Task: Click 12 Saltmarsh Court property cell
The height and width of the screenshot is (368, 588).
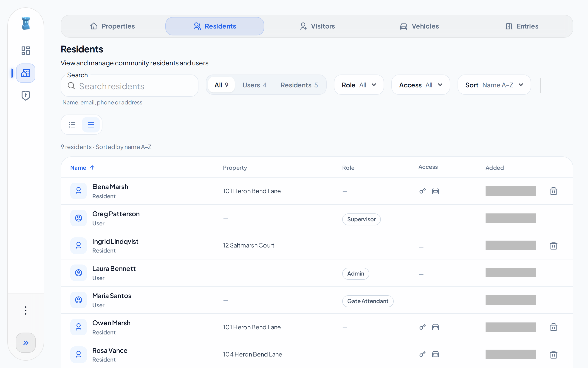Action: [x=249, y=245]
